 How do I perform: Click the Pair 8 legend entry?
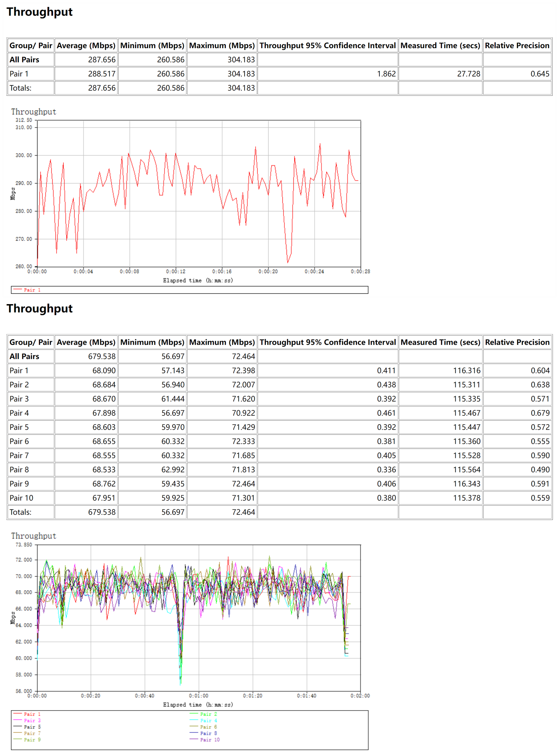208,733
